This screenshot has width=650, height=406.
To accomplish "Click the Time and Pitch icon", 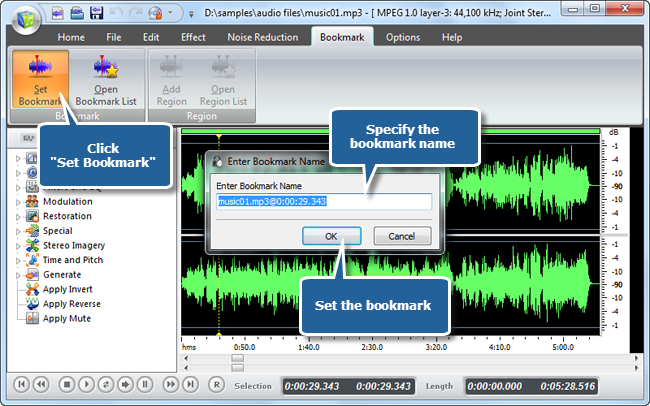I will (32, 260).
